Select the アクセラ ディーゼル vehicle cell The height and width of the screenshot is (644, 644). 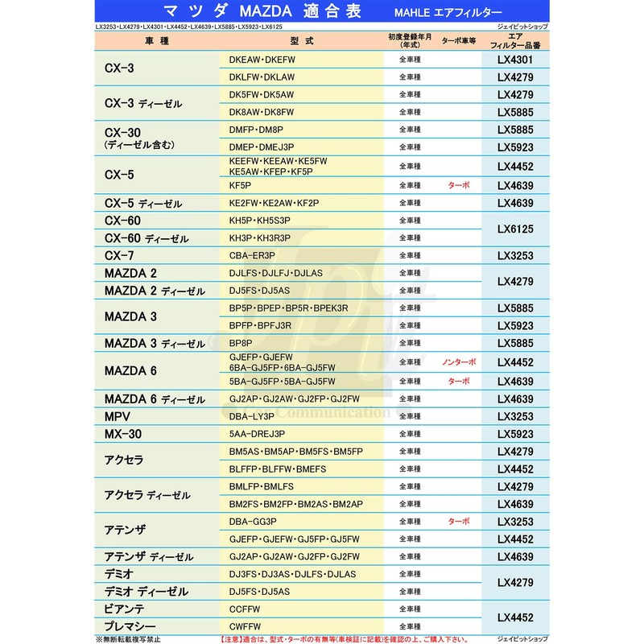point(157,495)
